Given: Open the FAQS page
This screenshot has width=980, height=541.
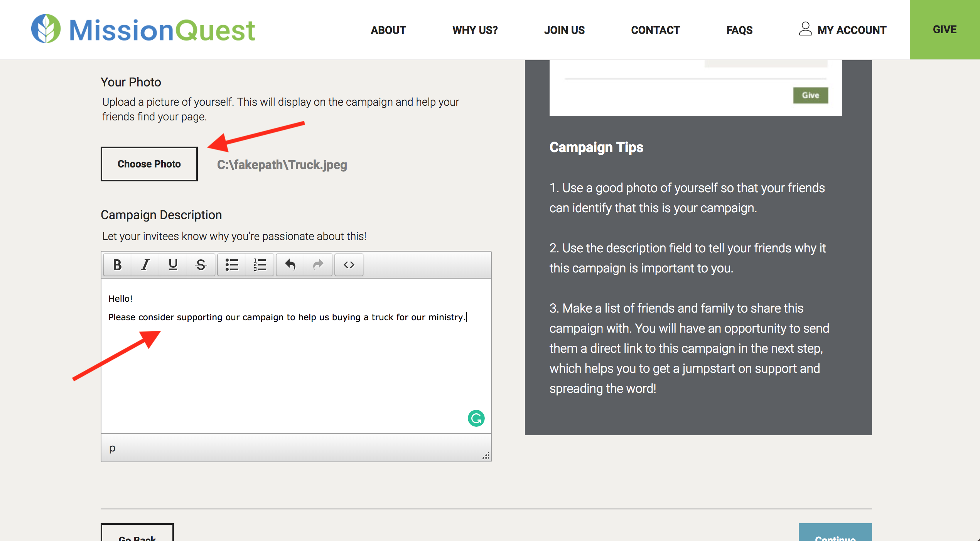Looking at the screenshot, I should (739, 30).
